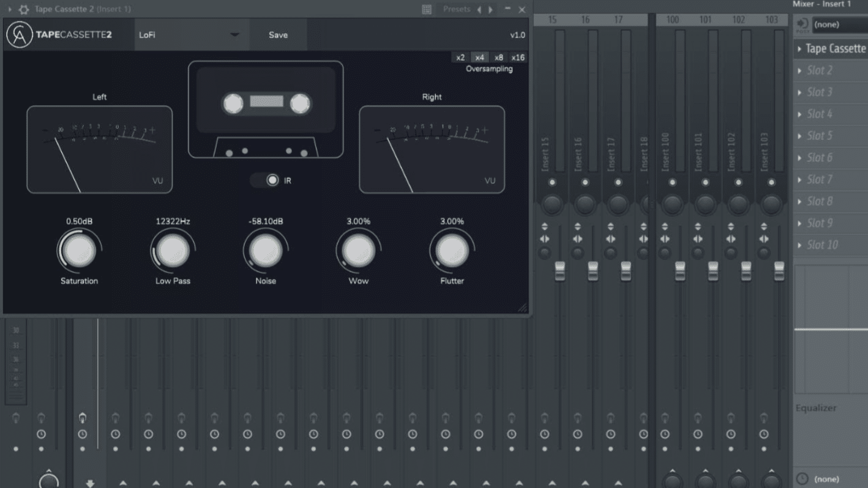The image size is (868, 488).
Task: Expand the Slot 2 arrow
Action: 799,71
